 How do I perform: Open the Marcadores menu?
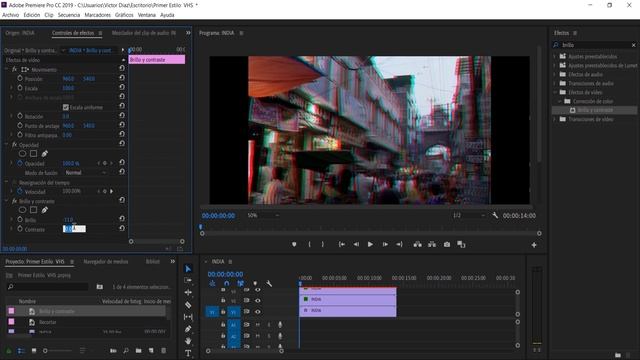point(98,15)
